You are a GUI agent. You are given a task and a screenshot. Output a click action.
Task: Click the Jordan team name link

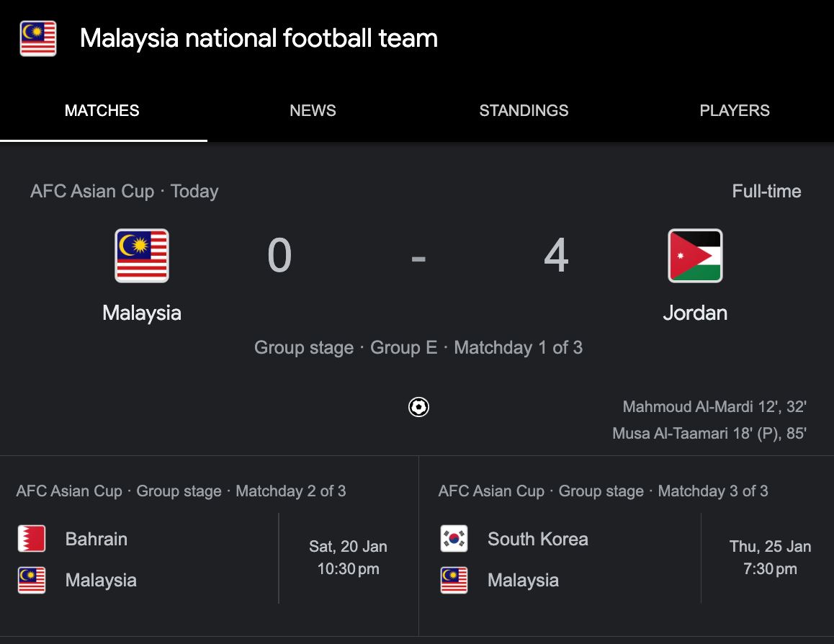click(694, 313)
